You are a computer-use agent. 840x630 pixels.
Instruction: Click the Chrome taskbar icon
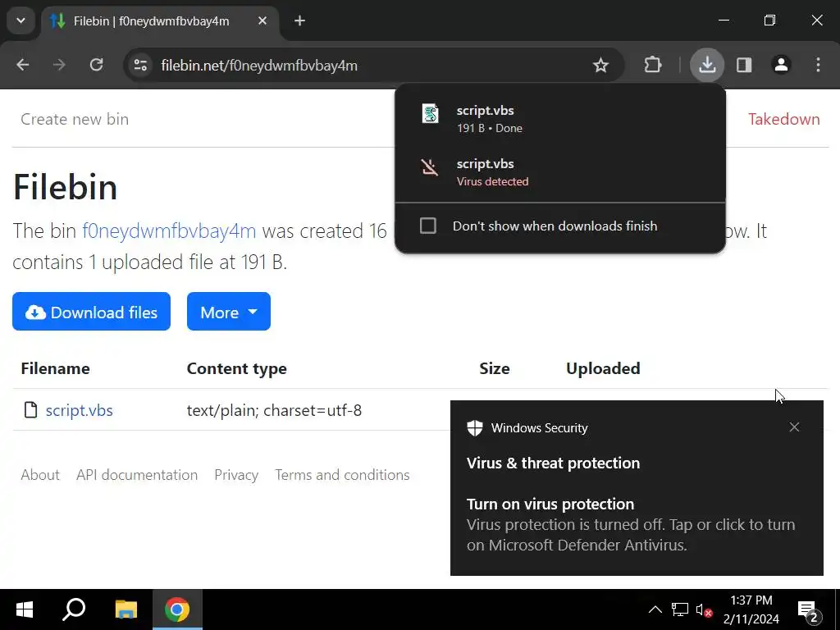[177, 609]
